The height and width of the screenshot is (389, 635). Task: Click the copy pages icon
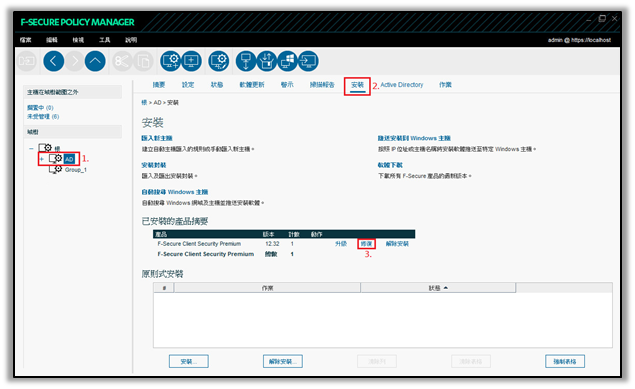click(x=143, y=61)
